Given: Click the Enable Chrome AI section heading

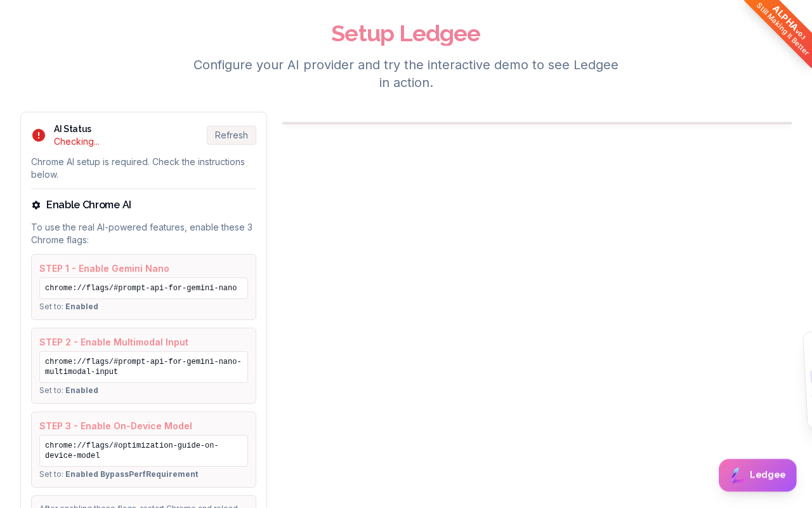Looking at the screenshot, I should tap(89, 205).
